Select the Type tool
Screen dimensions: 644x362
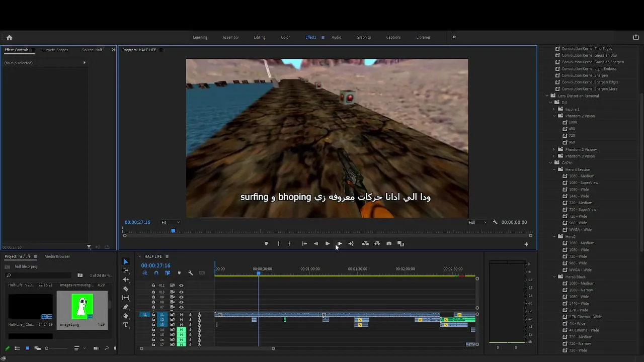tap(126, 325)
